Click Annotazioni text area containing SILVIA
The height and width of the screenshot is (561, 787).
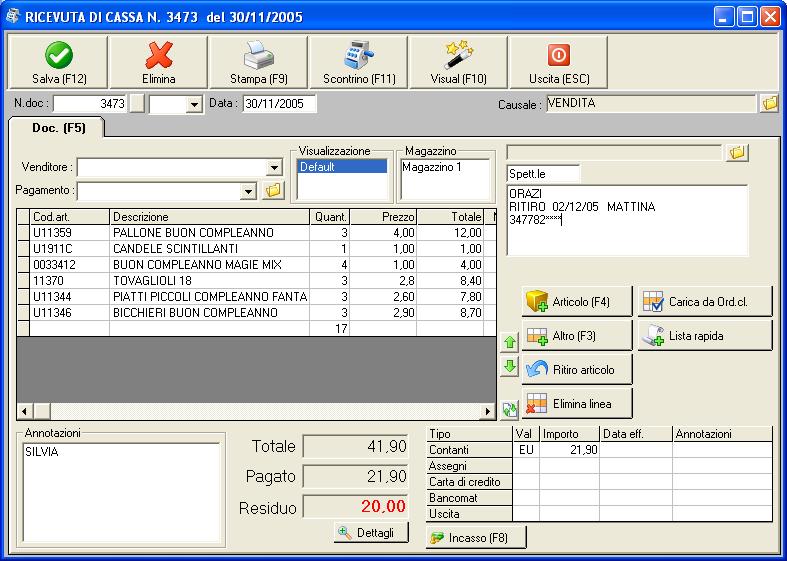coord(121,493)
